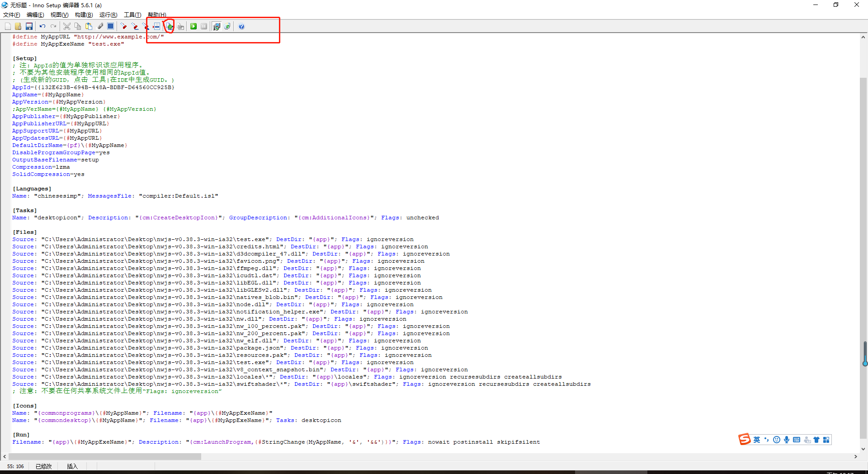Click the [Icons] section header
The height and width of the screenshot is (474, 868).
click(x=25, y=406)
